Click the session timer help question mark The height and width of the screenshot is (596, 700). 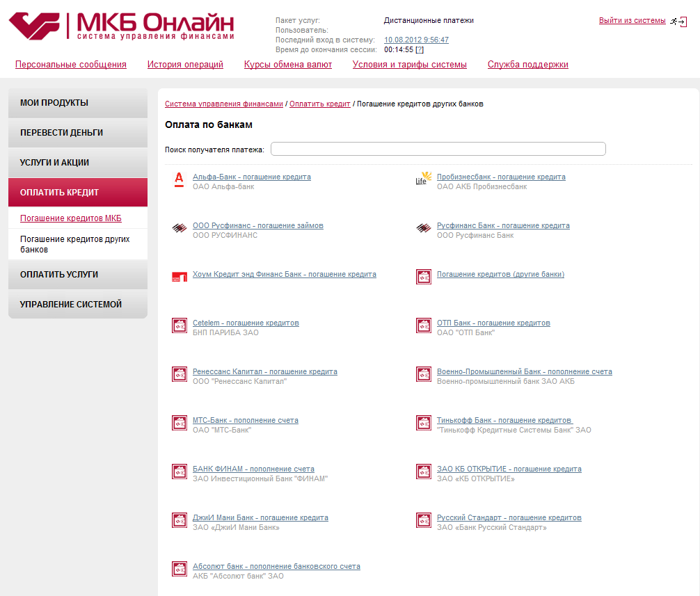420,49
